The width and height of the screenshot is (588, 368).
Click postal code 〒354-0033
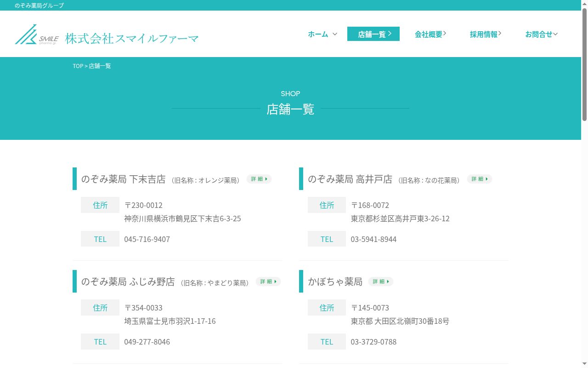click(143, 308)
